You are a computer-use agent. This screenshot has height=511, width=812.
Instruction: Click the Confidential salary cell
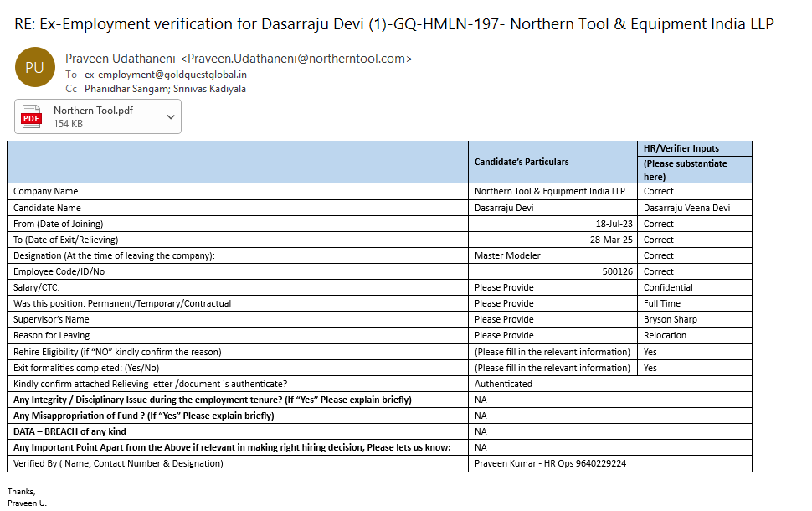click(x=668, y=287)
